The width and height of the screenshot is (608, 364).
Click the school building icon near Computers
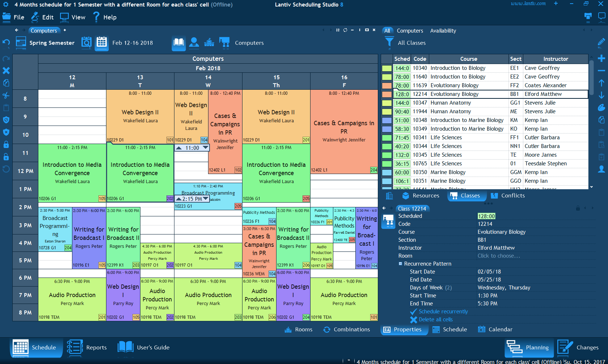pos(209,43)
